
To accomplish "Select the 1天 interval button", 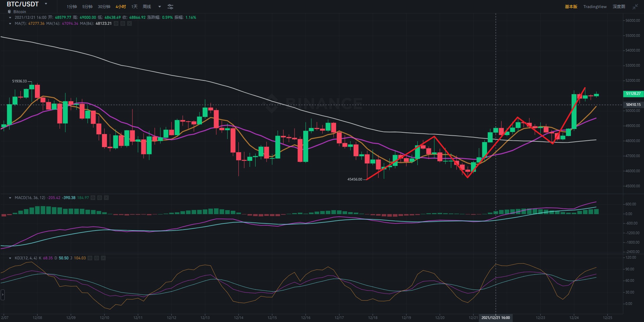I will coord(135,7).
